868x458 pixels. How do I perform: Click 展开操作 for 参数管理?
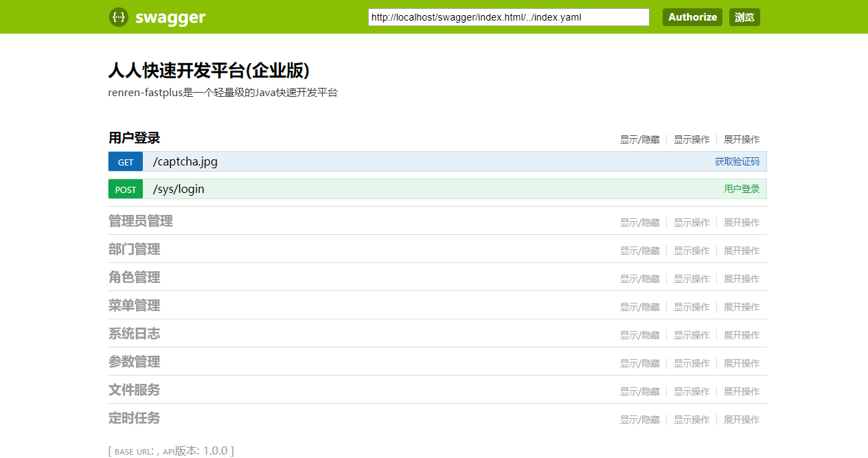(x=742, y=363)
